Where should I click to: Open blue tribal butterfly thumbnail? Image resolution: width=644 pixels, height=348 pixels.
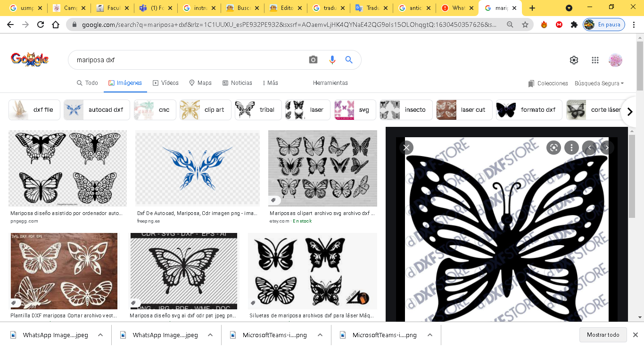tap(197, 168)
